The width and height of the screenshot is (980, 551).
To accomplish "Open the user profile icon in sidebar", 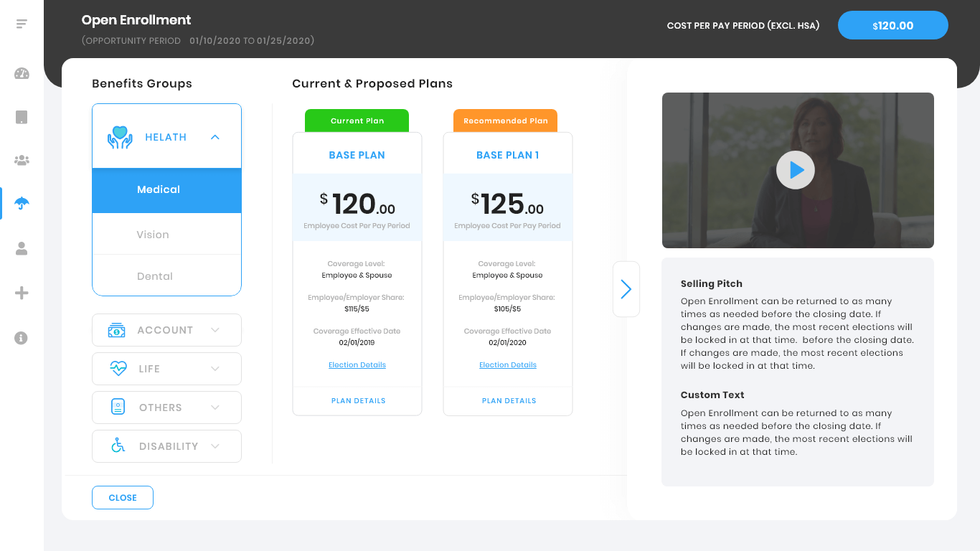I will click(x=22, y=249).
